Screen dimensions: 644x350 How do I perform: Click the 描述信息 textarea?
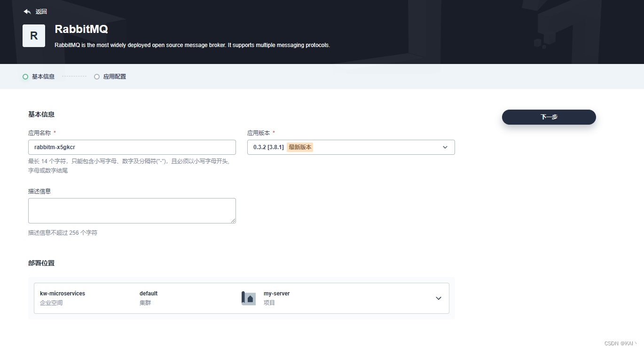(132, 211)
